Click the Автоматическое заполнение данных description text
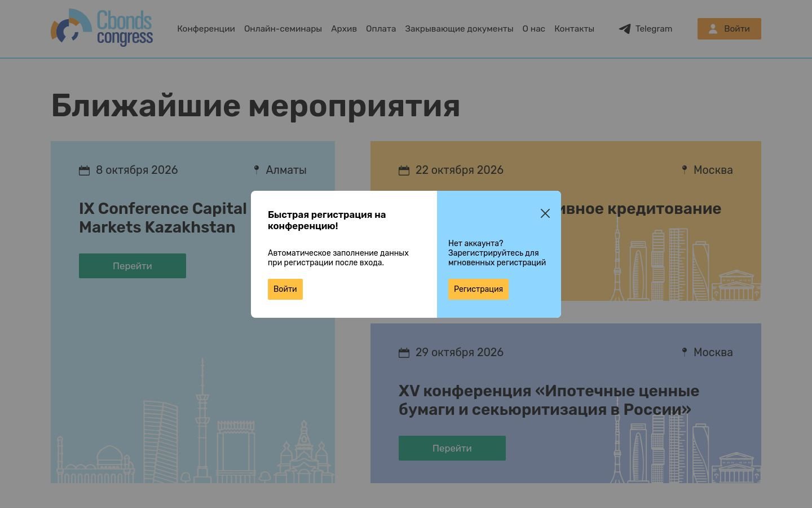The height and width of the screenshot is (508, 812). [x=338, y=257]
